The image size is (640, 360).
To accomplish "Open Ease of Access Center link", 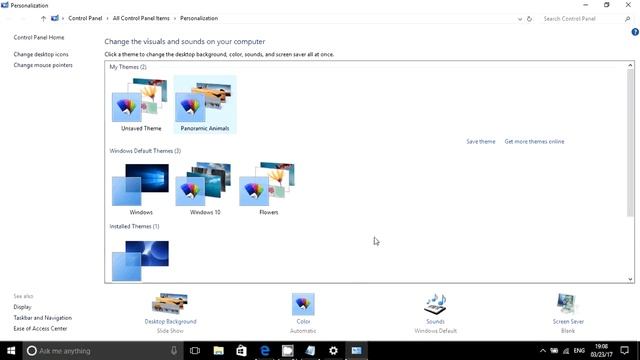I will click(x=40, y=329).
